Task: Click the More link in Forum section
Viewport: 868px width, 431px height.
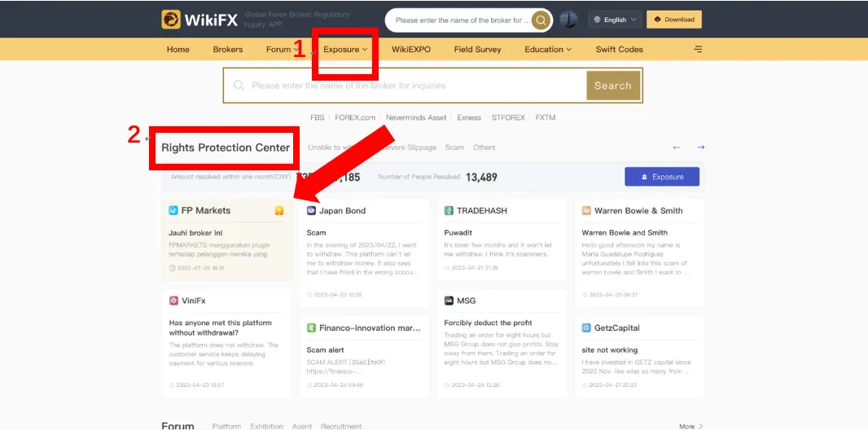Action: 690,426
